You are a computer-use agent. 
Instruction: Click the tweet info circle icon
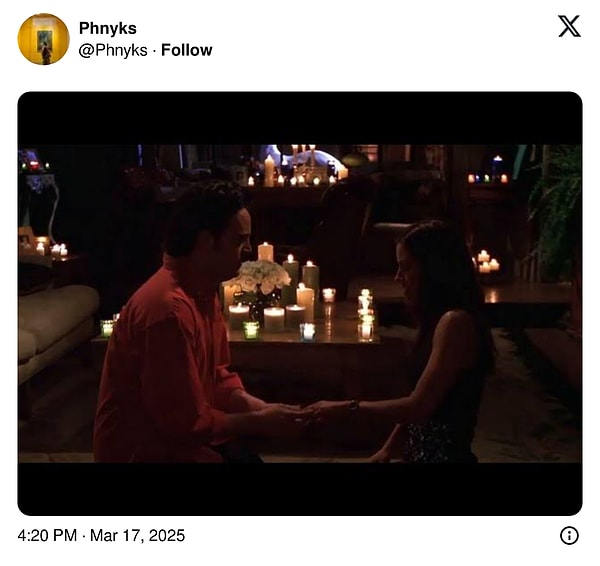coord(569,535)
